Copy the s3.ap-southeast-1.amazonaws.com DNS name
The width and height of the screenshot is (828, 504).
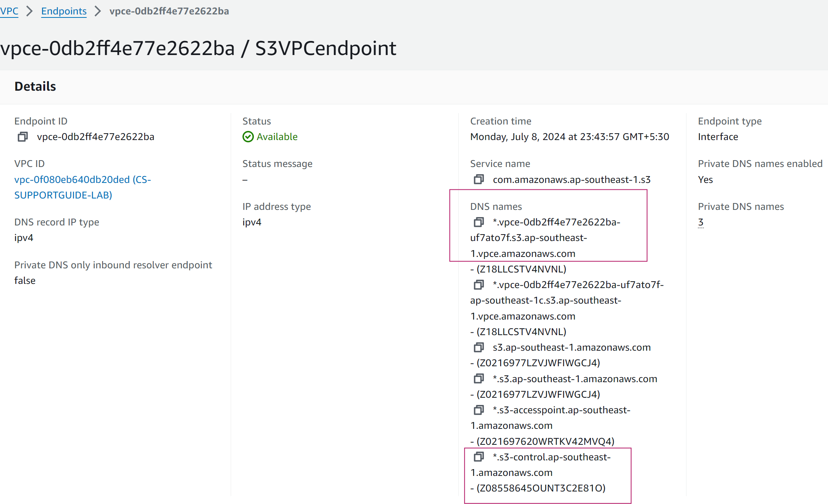[479, 347]
